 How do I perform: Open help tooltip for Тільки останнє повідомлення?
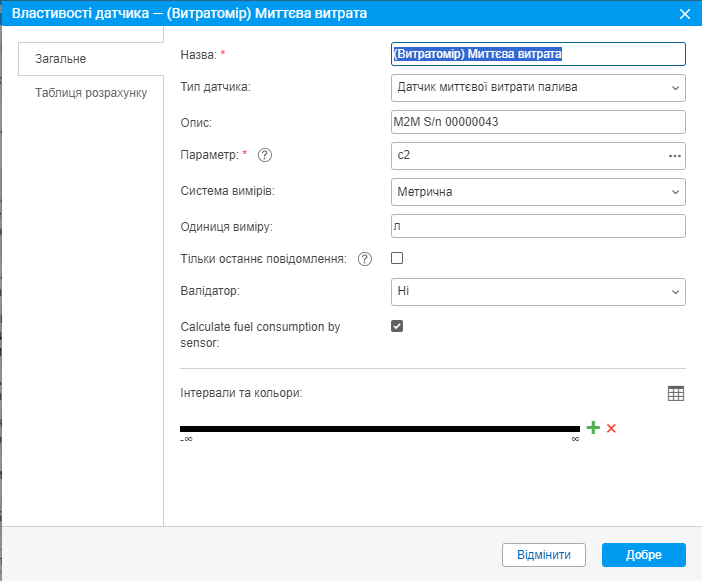click(364, 259)
